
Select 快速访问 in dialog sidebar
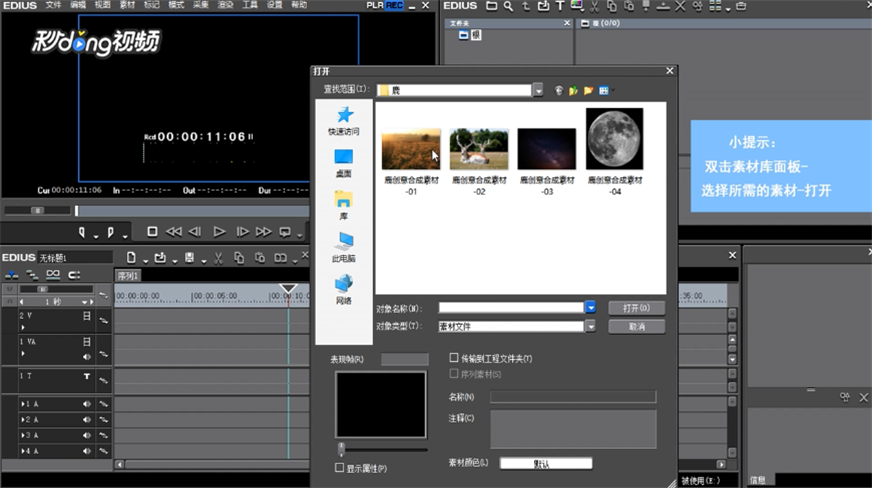[x=344, y=121]
